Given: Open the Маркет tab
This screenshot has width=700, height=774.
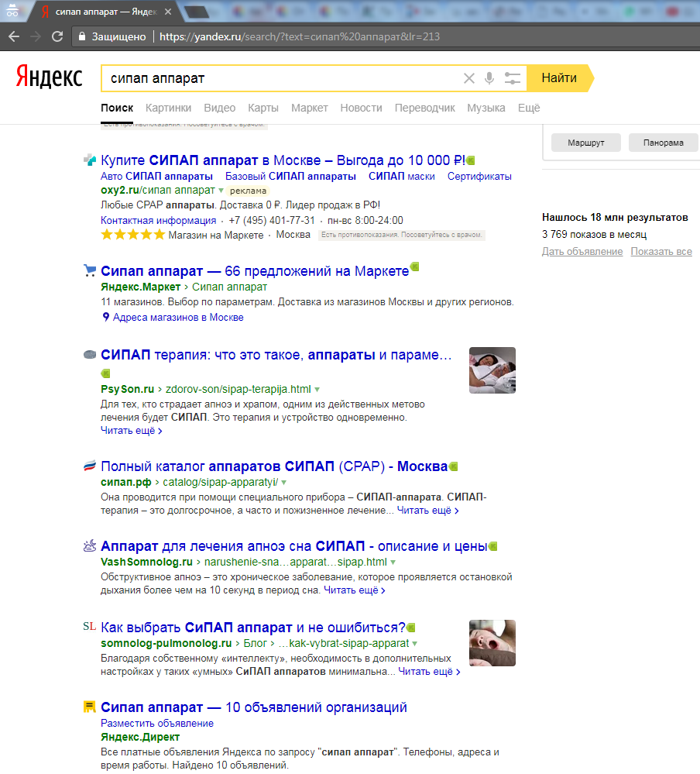Looking at the screenshot, I should click(x=309, y=108).
